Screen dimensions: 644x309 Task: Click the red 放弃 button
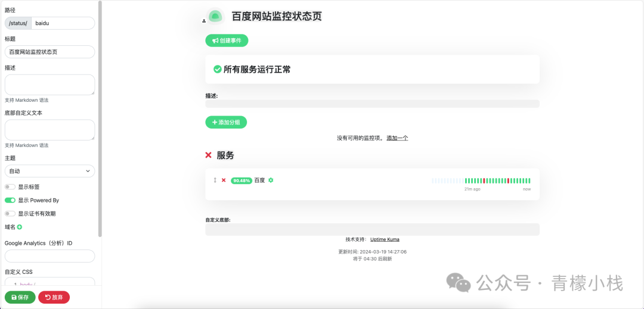54,298
